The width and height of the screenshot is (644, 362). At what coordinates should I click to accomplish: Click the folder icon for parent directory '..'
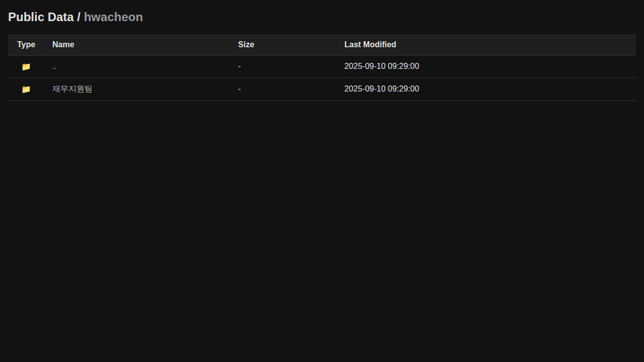pos(26,67)
